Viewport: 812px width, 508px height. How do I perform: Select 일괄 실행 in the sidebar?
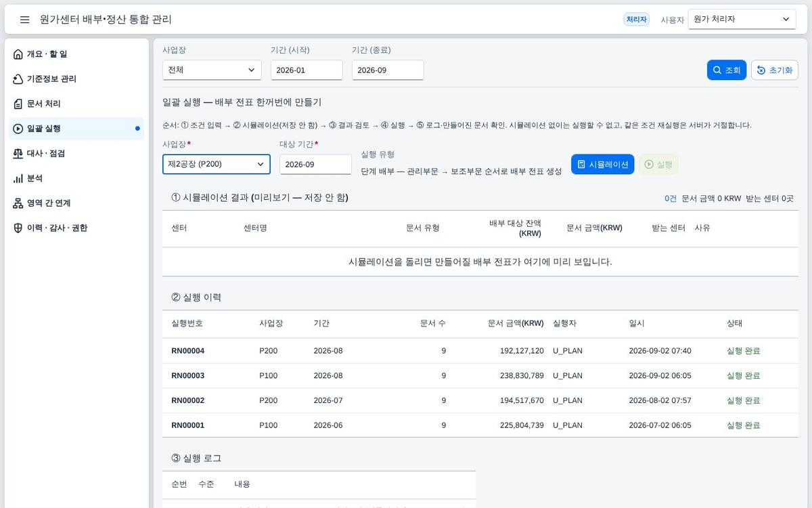point(76,129)
